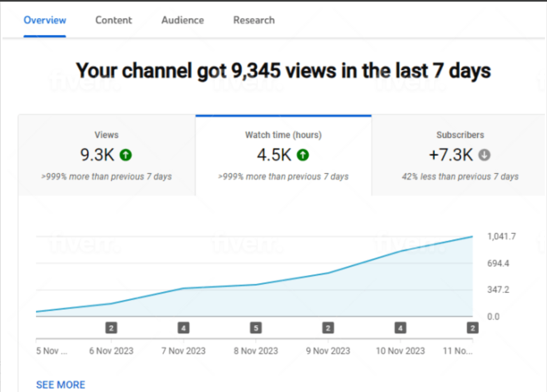This screenshot has height=392, width=547.
Task: Click the 11 Nov video marker badge
Action: pyautogui.click(x=472, y=328)
